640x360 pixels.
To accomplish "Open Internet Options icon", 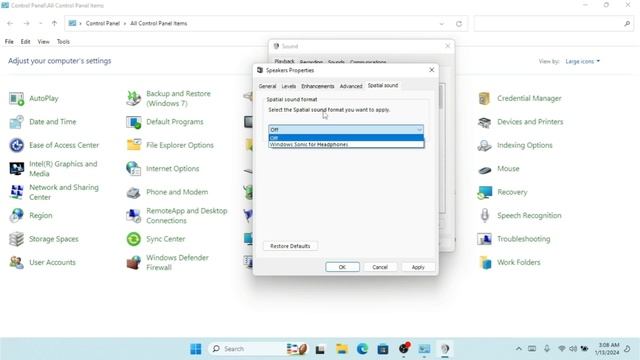I will pos(133,169).
